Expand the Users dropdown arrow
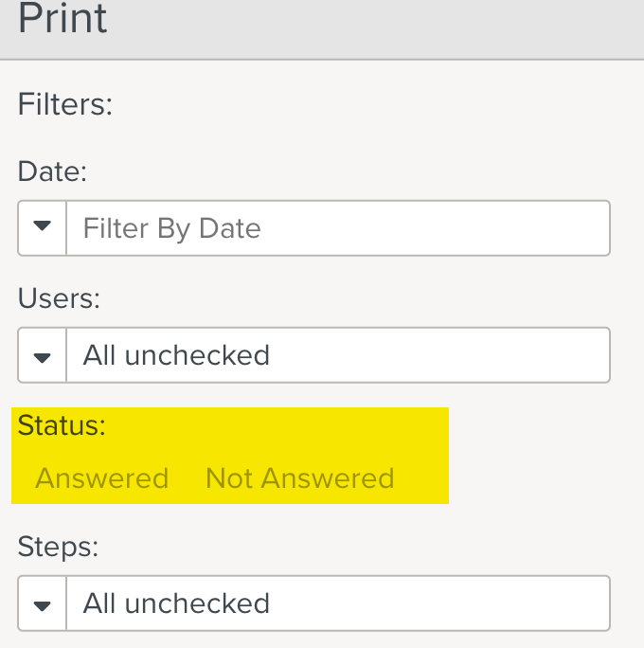Viewport: 644px width, 648px height. pos(42,355)
